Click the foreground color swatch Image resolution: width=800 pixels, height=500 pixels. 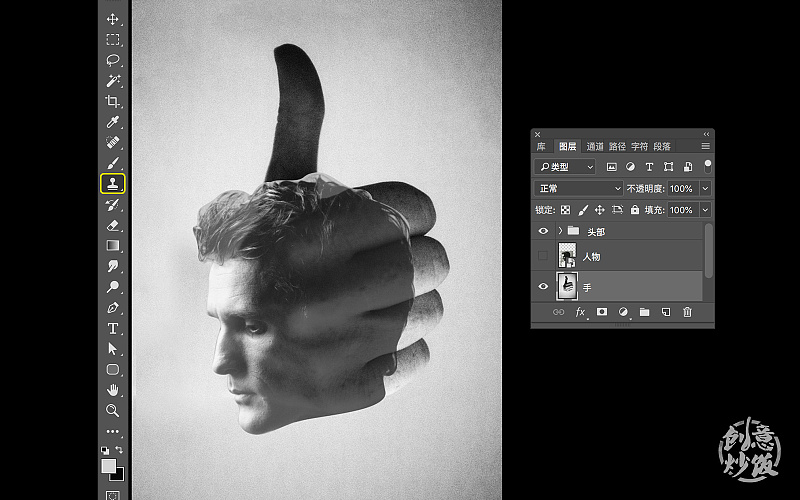(108, 466)
